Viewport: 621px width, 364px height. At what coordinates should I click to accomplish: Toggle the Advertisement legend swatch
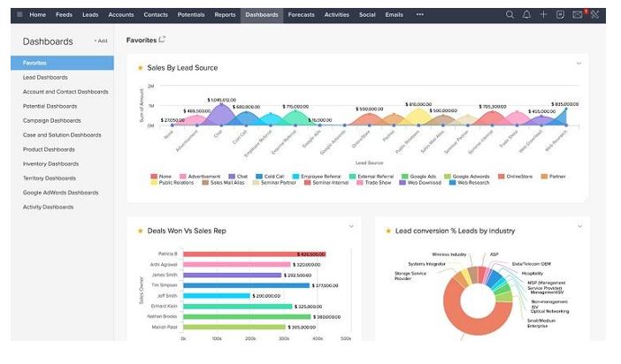(183, 177)
